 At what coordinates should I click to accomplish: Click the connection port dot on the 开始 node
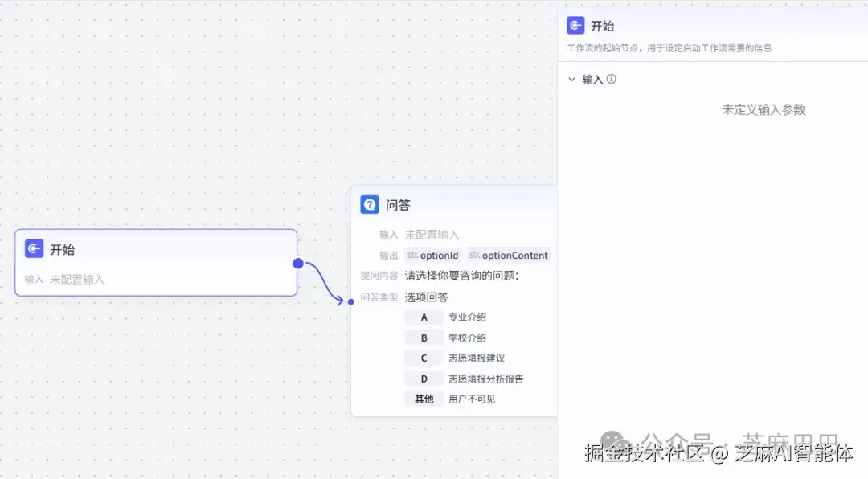point(297,263)
